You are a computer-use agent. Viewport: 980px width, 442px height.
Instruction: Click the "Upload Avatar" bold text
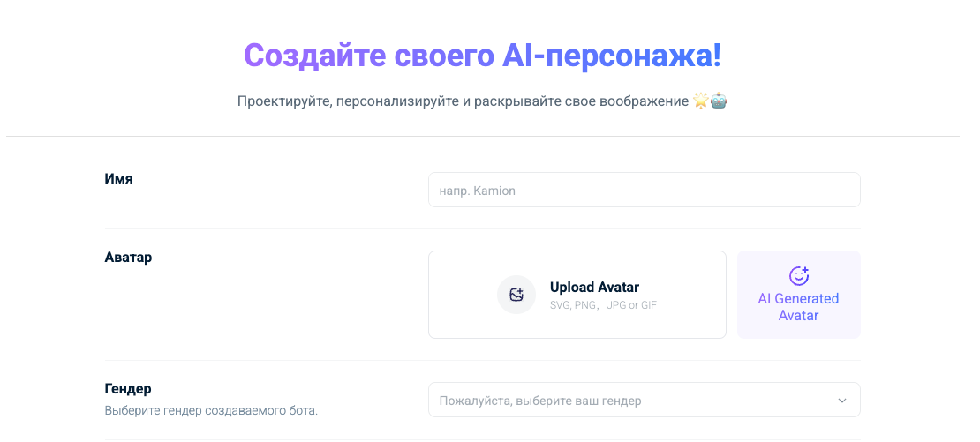click(594, 287)
